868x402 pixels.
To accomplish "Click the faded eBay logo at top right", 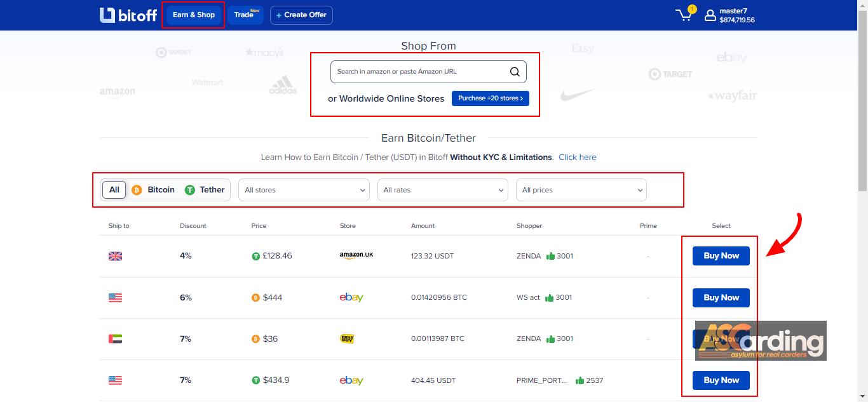I will click(x=731, y=58).
